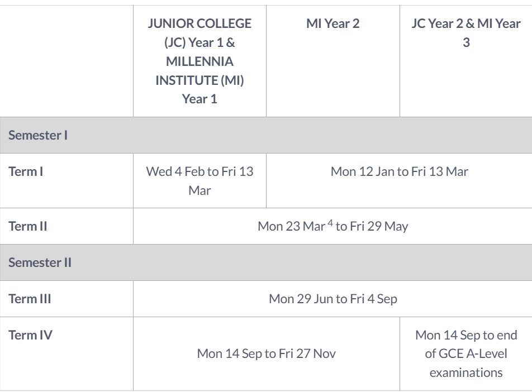This screenshot has height=392, width=532.
Task: Select the 'Term II' row label
Action: (28, 226)
